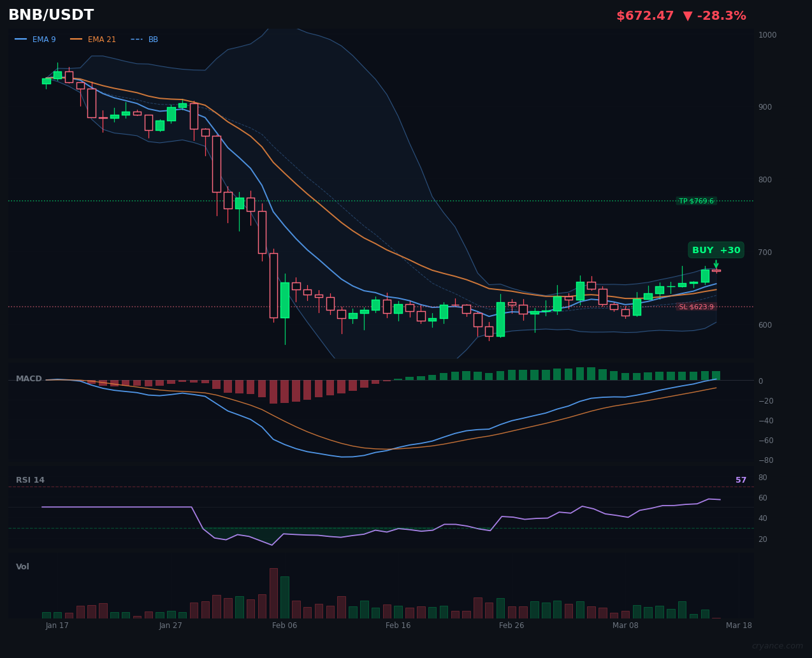Click the EMA 9 blue line swatch

(x=22, y=39)
